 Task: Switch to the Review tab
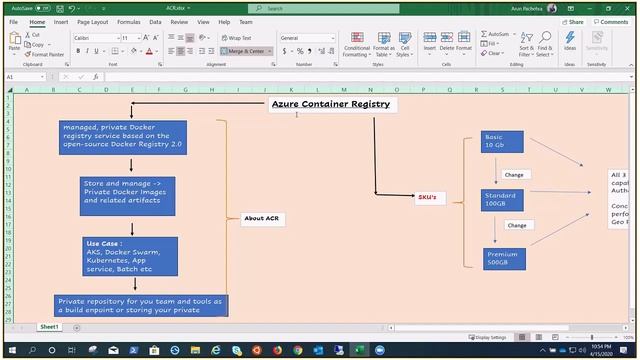(x=179, y=22)
